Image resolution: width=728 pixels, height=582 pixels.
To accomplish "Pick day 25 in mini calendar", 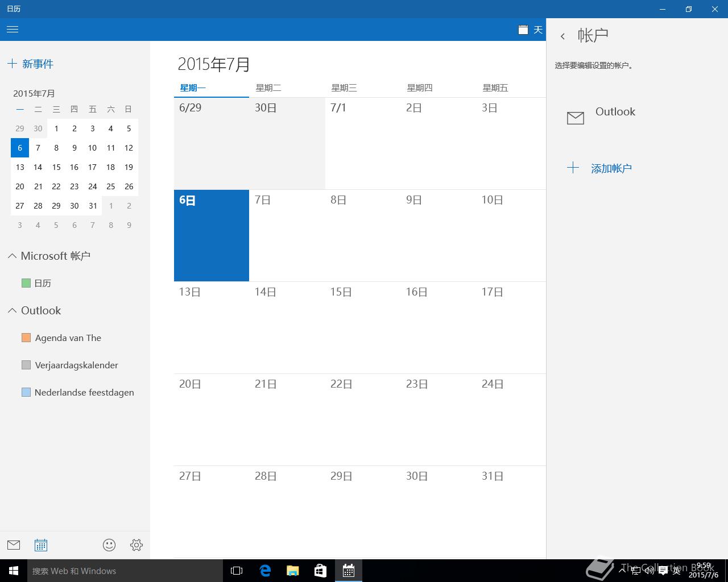I will pos(111,186).
